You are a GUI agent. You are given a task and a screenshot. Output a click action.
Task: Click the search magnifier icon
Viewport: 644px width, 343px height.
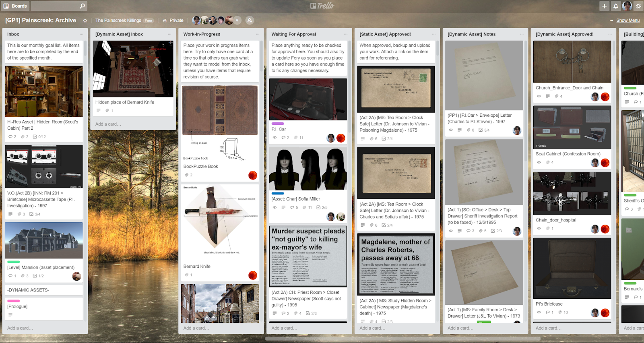click(82, 6)
